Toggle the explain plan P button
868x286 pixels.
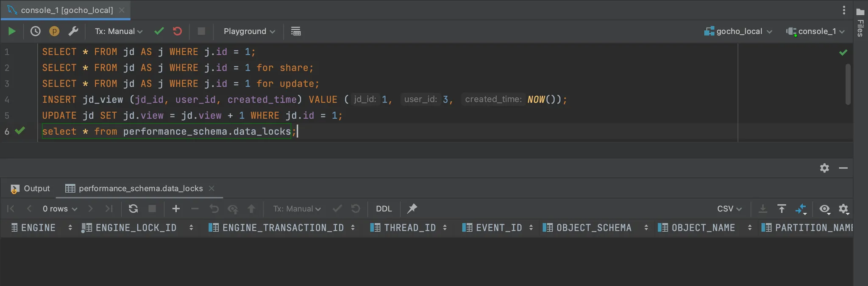[54, 31]
